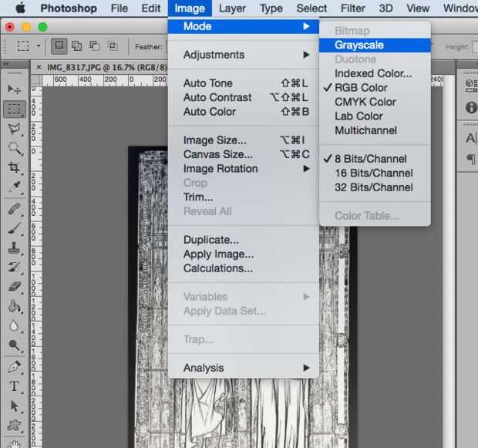Select the Blur tool

coord(15,326)
